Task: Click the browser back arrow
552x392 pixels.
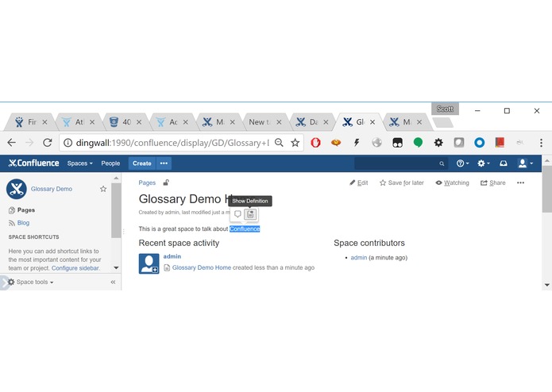Action: [x=12, y=142]
